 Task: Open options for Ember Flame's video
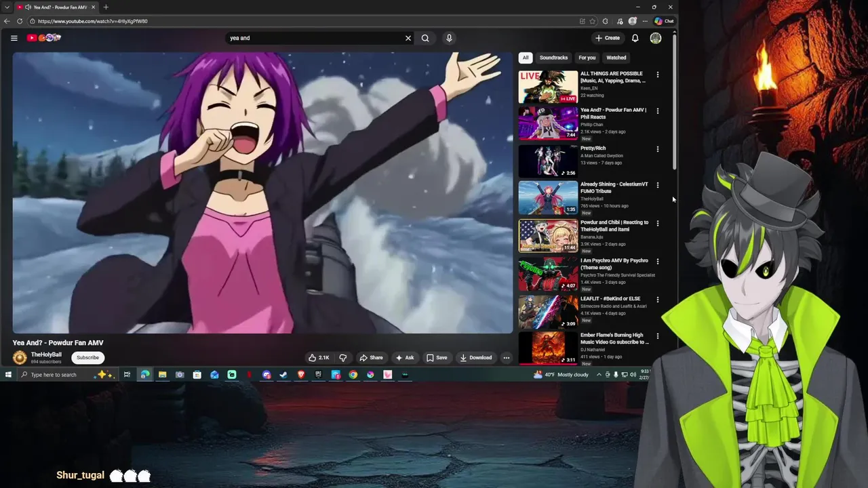pos(657,336)
